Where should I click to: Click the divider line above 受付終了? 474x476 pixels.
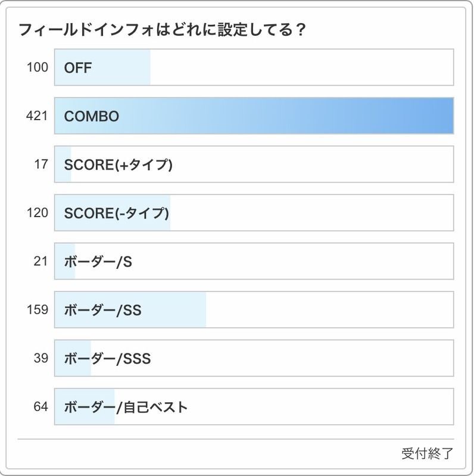click(236, 439)
